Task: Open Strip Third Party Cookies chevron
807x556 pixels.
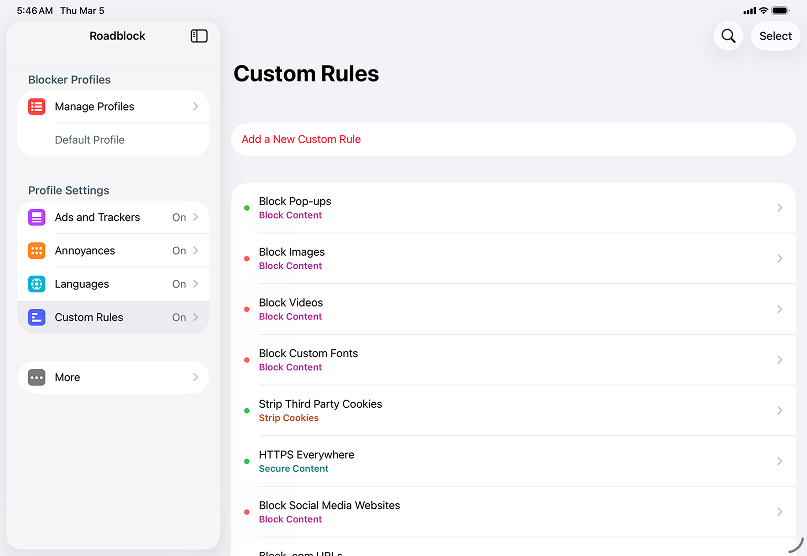Action: (x=780, y=410)
